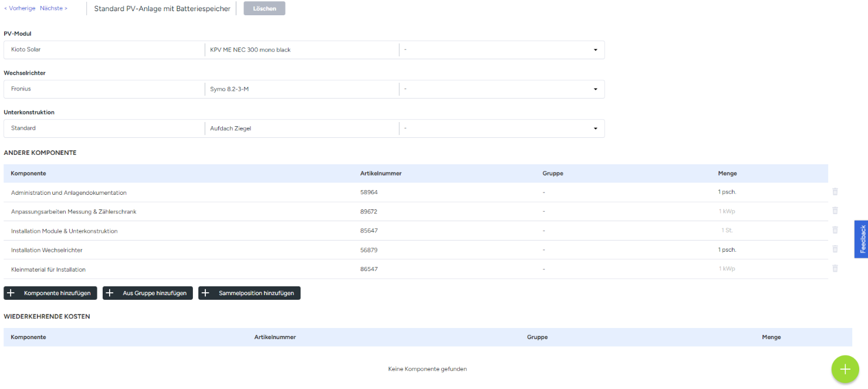Click Komponente hinzufügen button

[50, 293]
